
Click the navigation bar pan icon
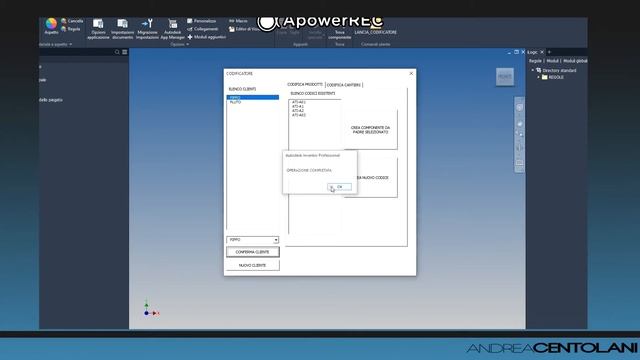tap(519, 124)
